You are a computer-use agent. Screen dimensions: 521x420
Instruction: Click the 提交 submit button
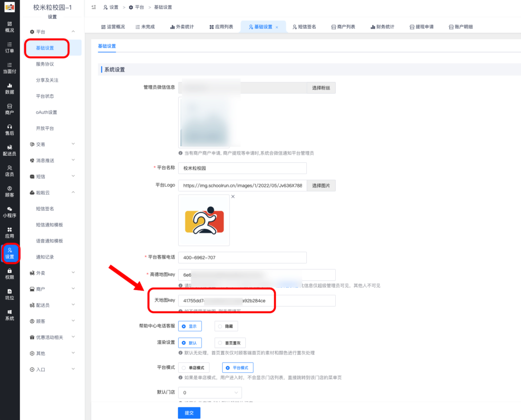[x=189, y=412]
